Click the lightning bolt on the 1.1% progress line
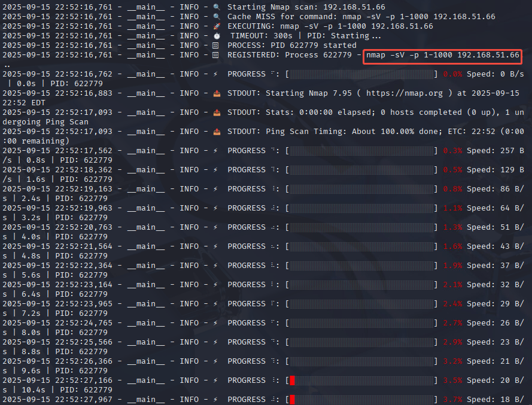The height and width of the screenshot is (405, 532). point(217,208)
